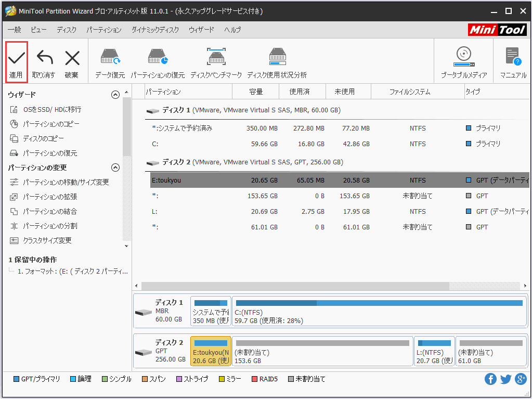Select C:(NTFS) block in disk map
Viewport: 532px width, 399px height.
(379, 311)
